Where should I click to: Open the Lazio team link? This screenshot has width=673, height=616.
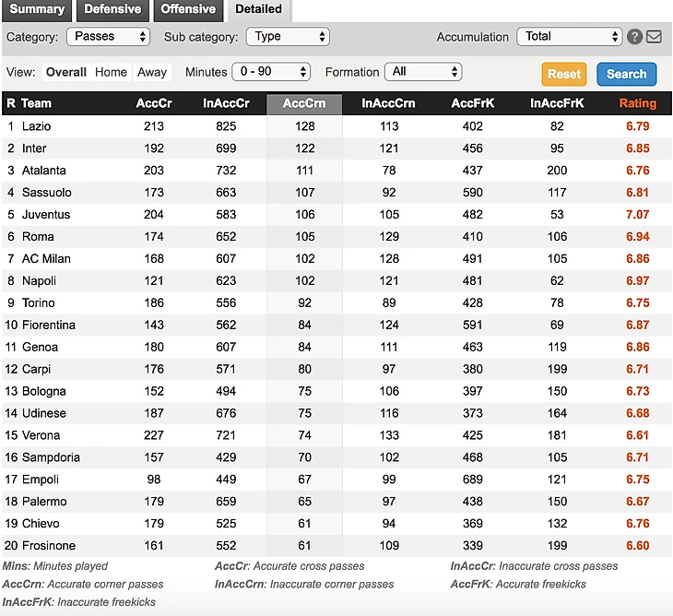(37, 125)
